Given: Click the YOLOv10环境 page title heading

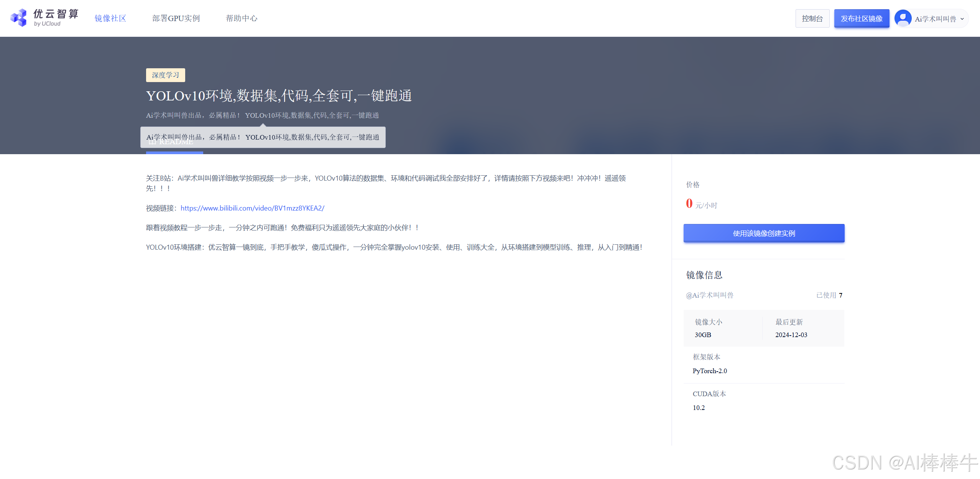Looking at the screenshot, I should [279, 96].
